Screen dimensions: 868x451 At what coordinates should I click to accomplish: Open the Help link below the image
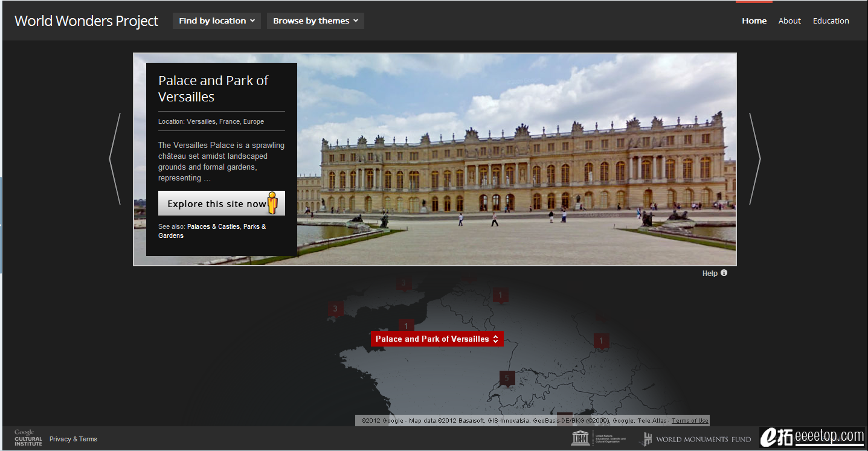715,273
